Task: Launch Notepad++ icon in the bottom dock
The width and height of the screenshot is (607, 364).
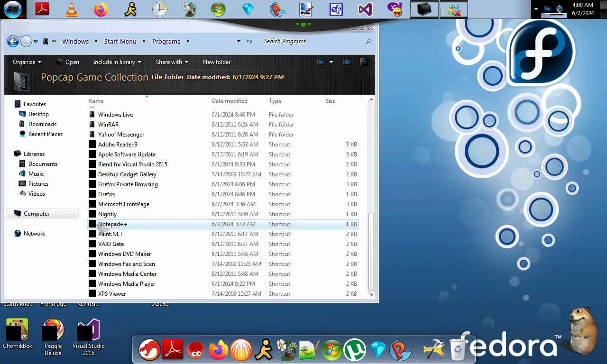Action: (309, 350)
